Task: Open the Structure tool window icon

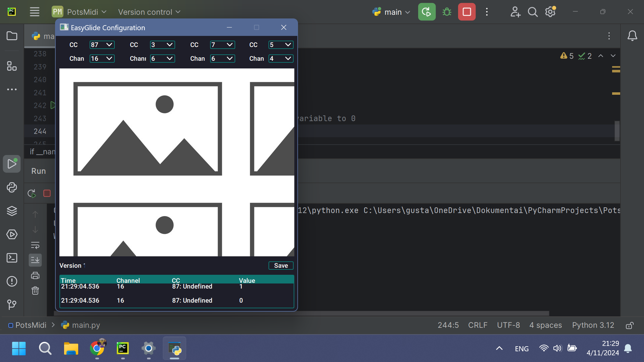Action: click(12, 66)
